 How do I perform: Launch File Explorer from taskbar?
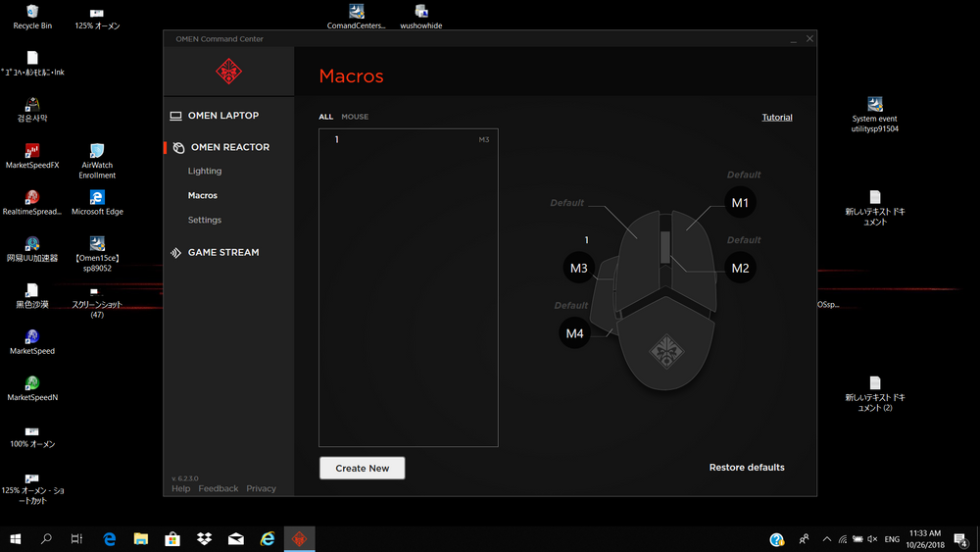pos(140,539)
